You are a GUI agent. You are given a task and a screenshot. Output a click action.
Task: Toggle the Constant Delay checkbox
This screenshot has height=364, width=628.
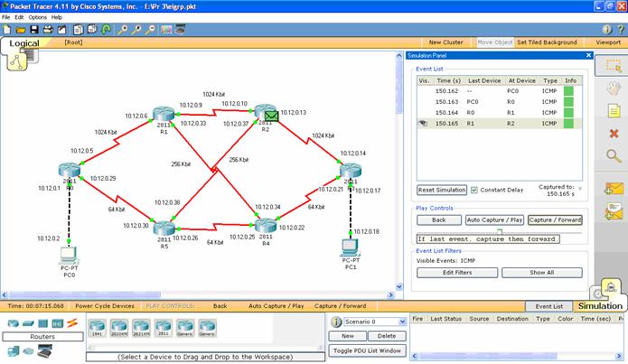pyautogui.click(x=474, y=190)
